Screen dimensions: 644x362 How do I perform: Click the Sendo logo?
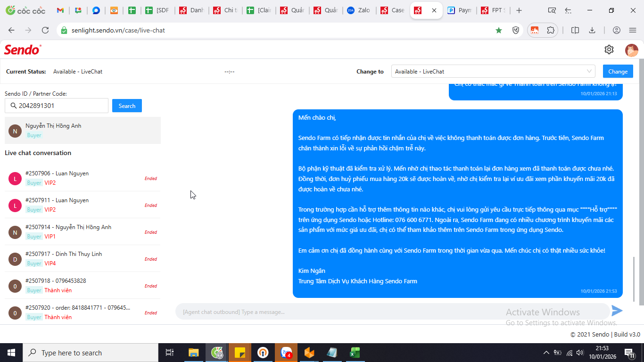(x=23, y=49)
